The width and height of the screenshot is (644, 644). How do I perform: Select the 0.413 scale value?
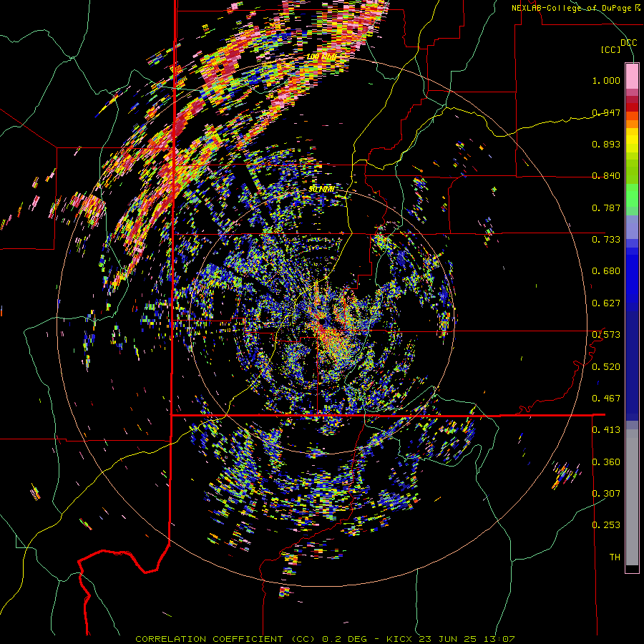pyautogui.click(x=606, y=429)
